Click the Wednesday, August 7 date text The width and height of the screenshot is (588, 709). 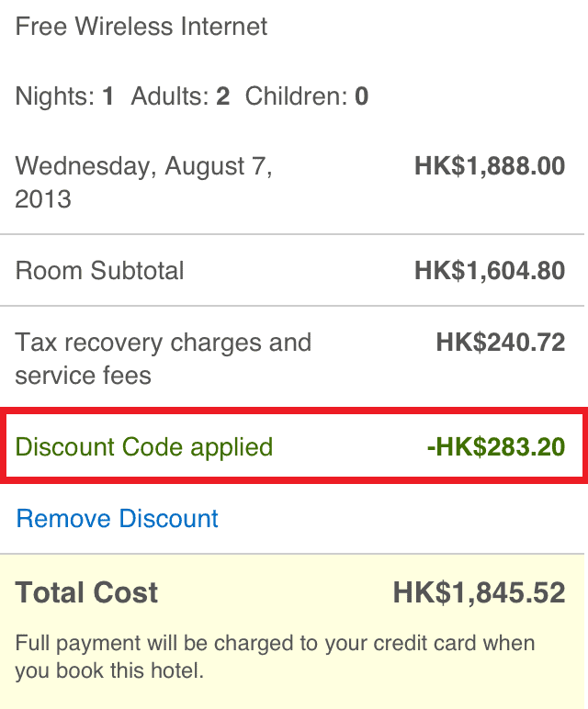click(x=144, y=166)
